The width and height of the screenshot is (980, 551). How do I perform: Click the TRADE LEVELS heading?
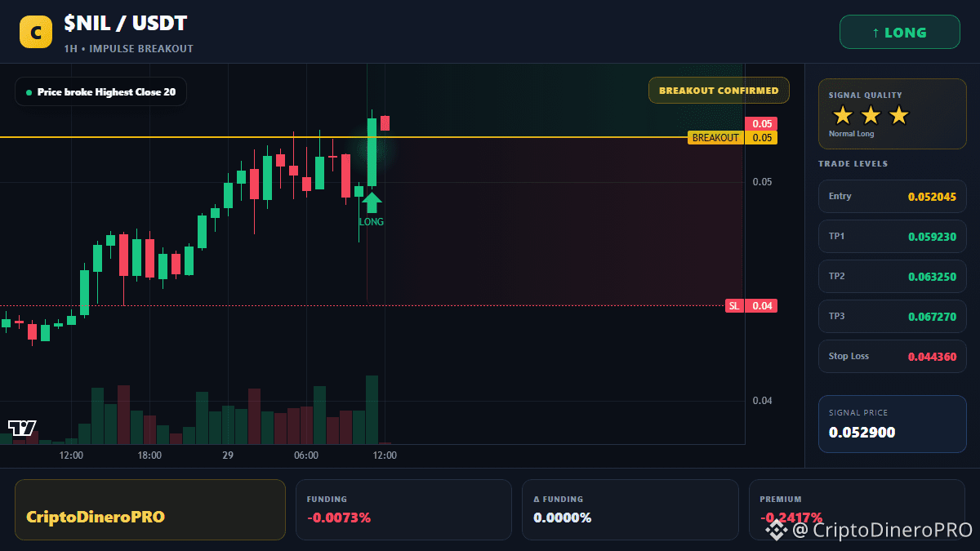[x=853, y=164]
